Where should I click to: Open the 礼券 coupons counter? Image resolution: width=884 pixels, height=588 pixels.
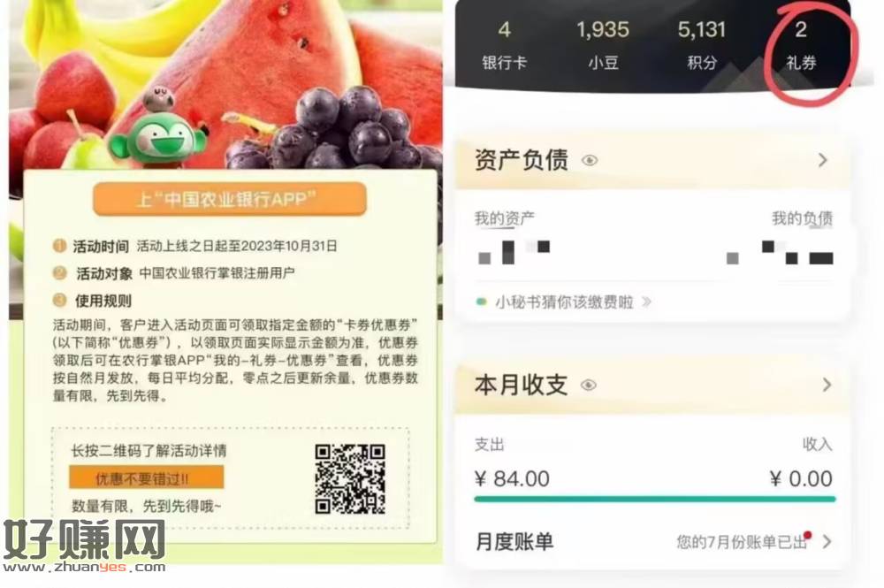(x=801, y=46)
